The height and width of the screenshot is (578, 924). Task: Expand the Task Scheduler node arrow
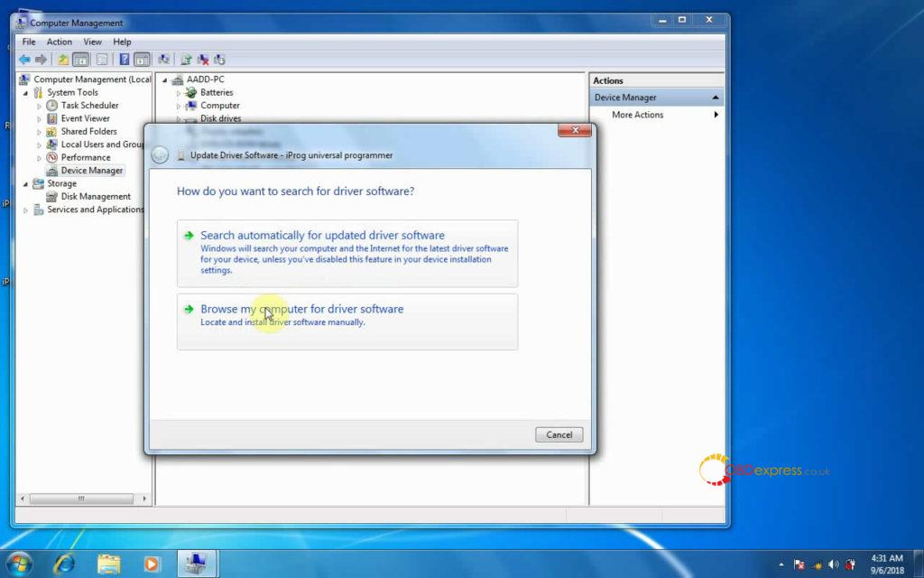[x=39, y=107]
